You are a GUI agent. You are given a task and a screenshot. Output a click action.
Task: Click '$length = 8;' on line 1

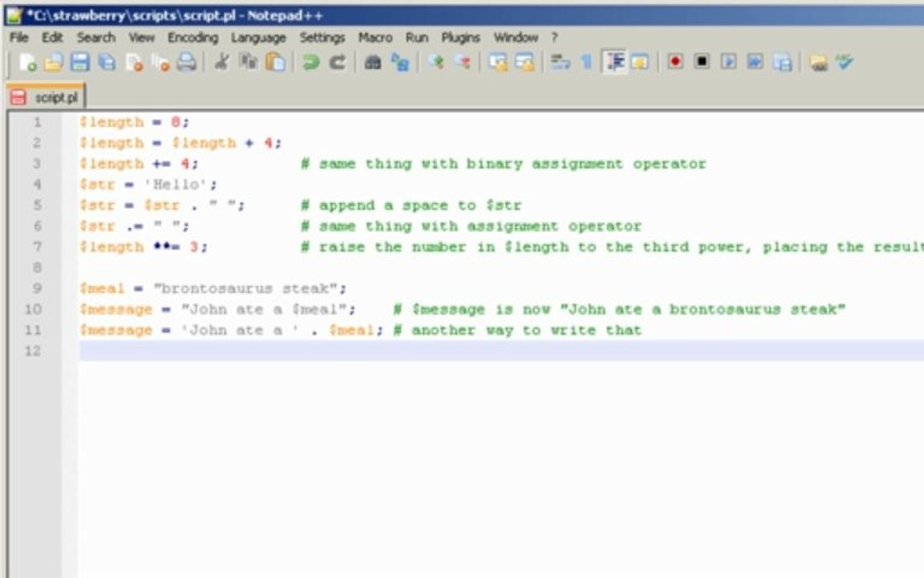click(135, 122)
